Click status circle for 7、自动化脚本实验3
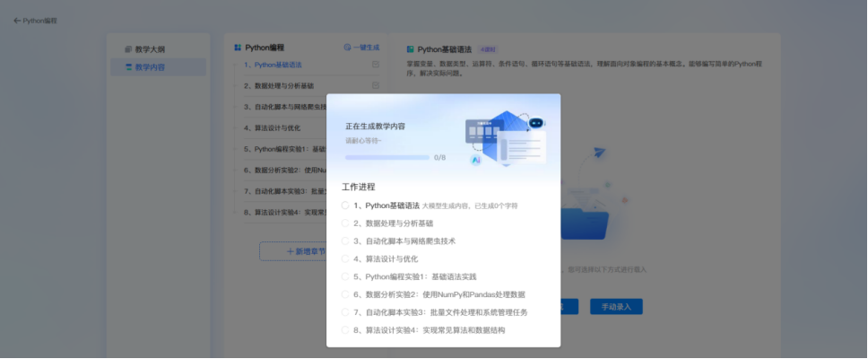The height and width of the screenshot is (359, 868). click(x=345, y=312)
